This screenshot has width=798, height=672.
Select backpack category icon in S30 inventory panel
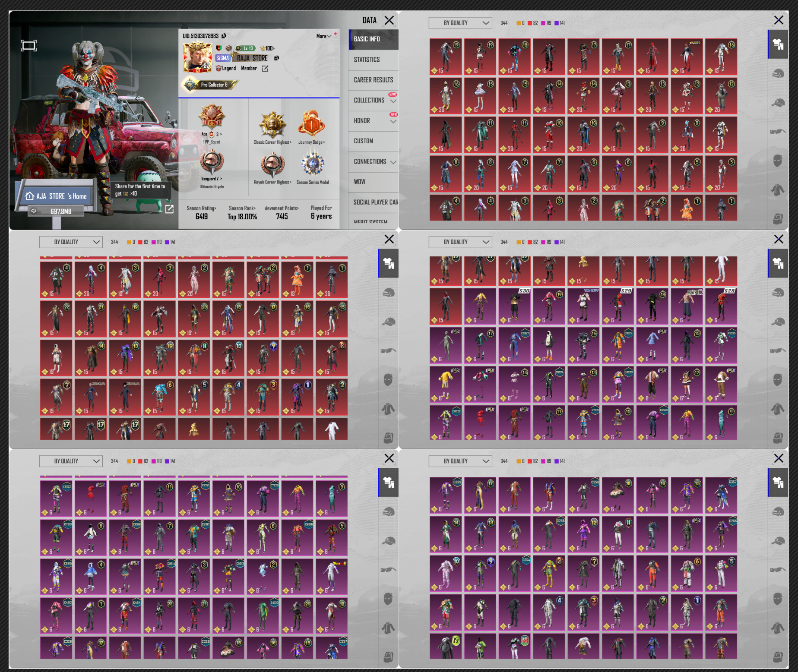pyautogui.click(x=778, y=438)
